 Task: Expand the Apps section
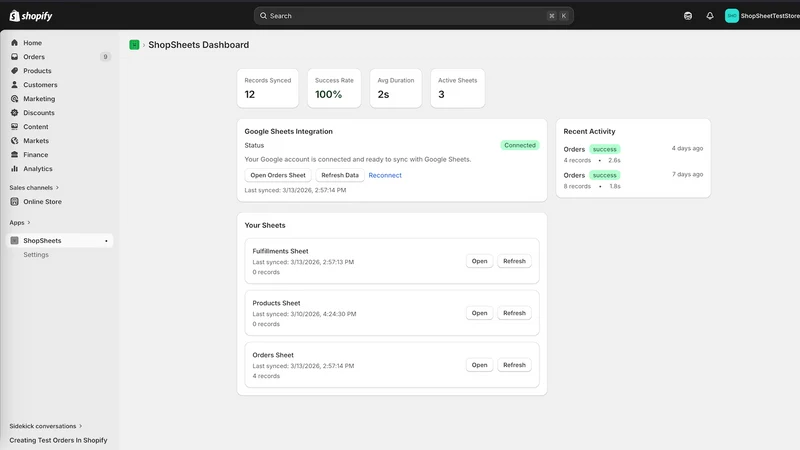pyautogui.click(x=20, y=222)
